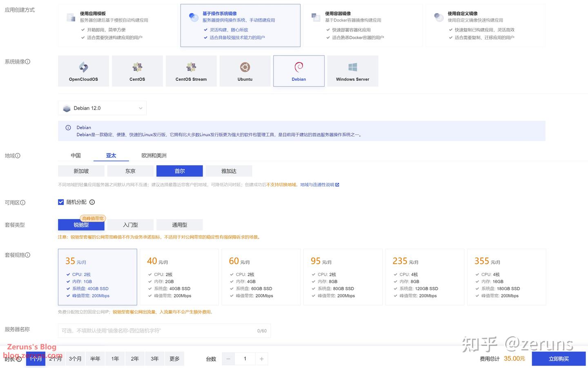The height and width of the screenshot is (368, 588).
Task: Click the info icon beside 可用区
Action: tap(23, 203)
